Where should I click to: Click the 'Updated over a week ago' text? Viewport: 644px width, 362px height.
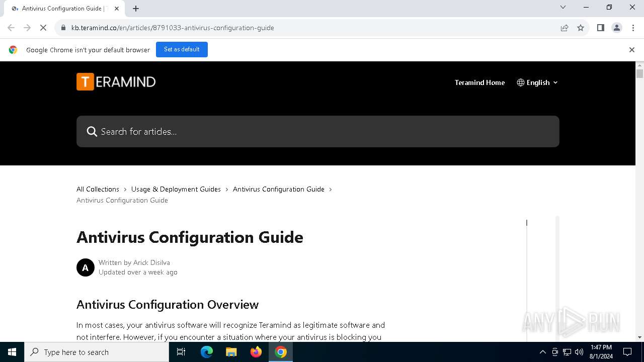coord(138,272)
